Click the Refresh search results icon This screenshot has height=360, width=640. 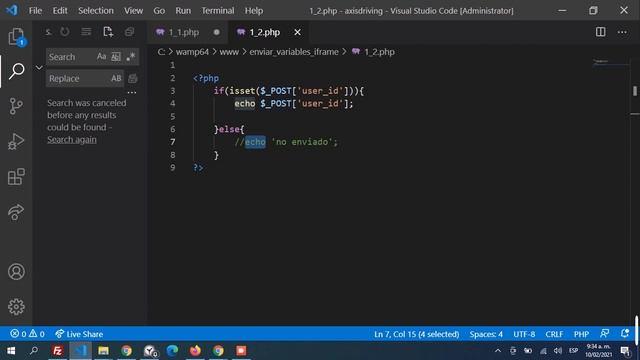[x=65, y=32]
